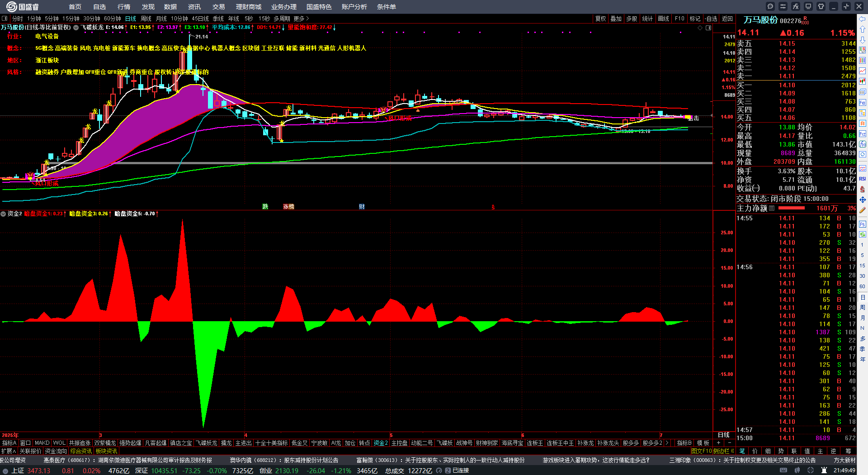Expand more indicator tabs arrow after 股多多2

(667, 443)
